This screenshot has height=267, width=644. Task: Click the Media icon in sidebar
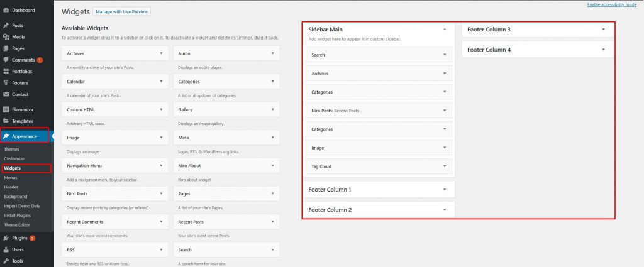(x=6, y=37)
